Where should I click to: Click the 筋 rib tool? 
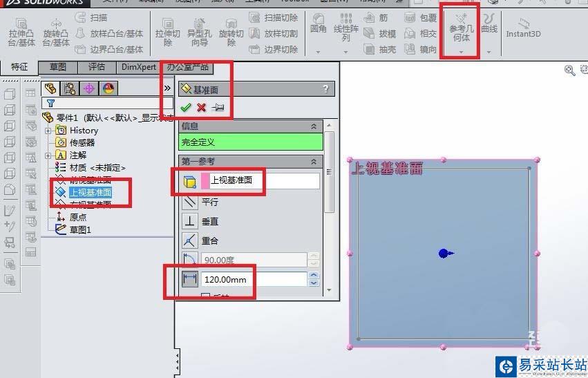pos(376,18)
